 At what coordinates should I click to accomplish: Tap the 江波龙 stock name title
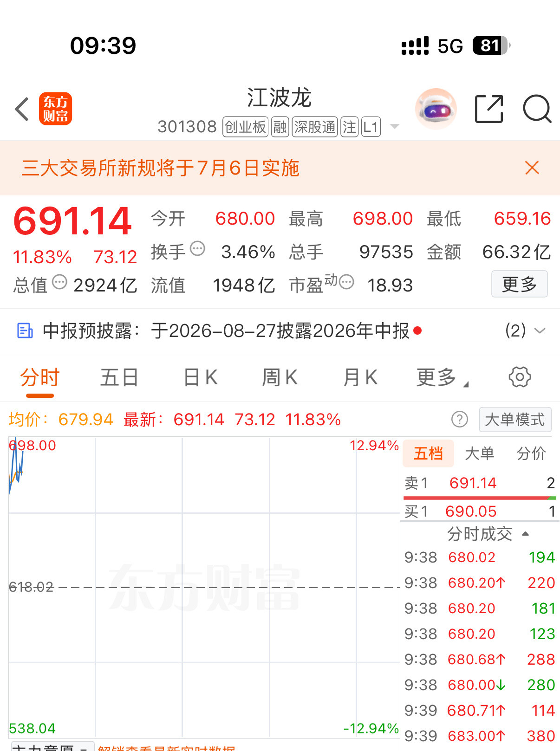pyautogui.click(x=279, y=97)
